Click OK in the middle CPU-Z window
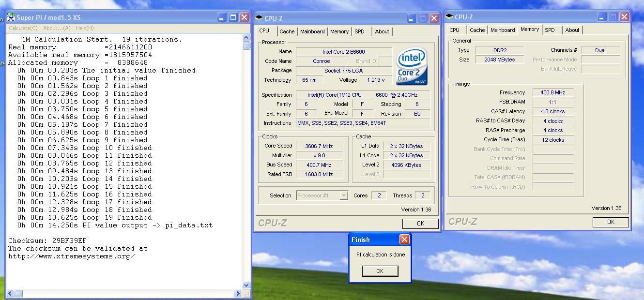The height and width of the screenshot is (300, 644). 420,224
